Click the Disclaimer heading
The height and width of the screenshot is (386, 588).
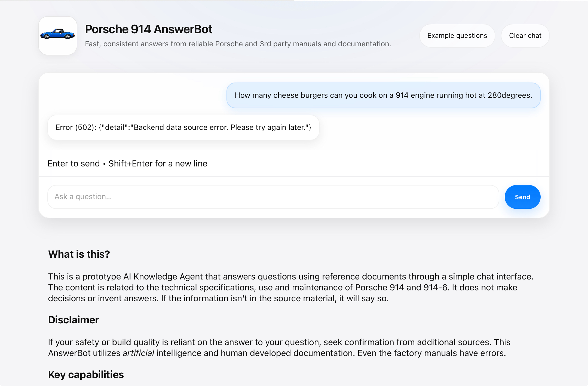pos(73,320)
